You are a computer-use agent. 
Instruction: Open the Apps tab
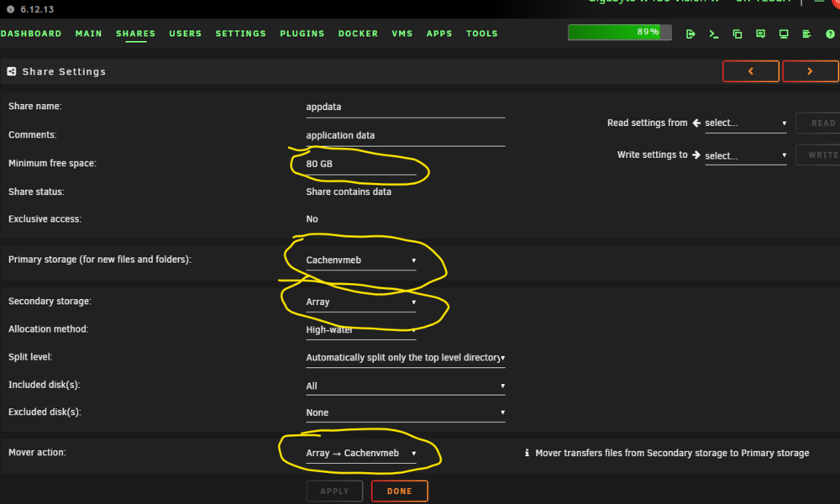coord(439,34)
